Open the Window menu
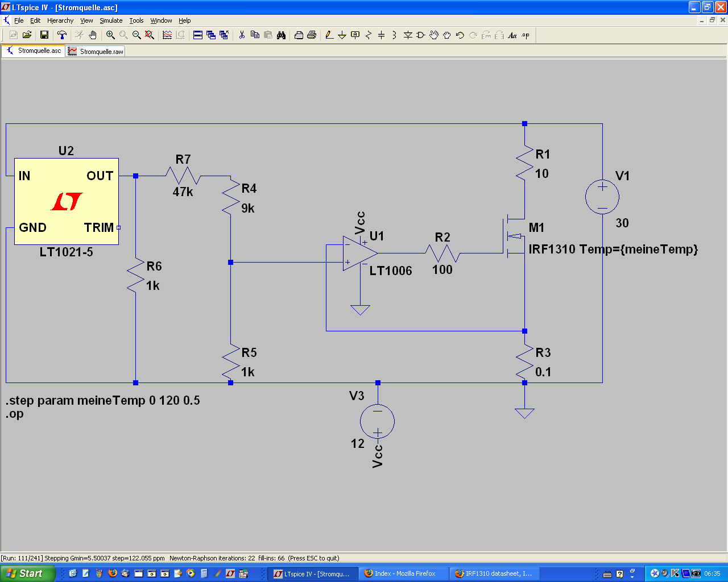The image size is (728, 582). (x=161, y=20)
